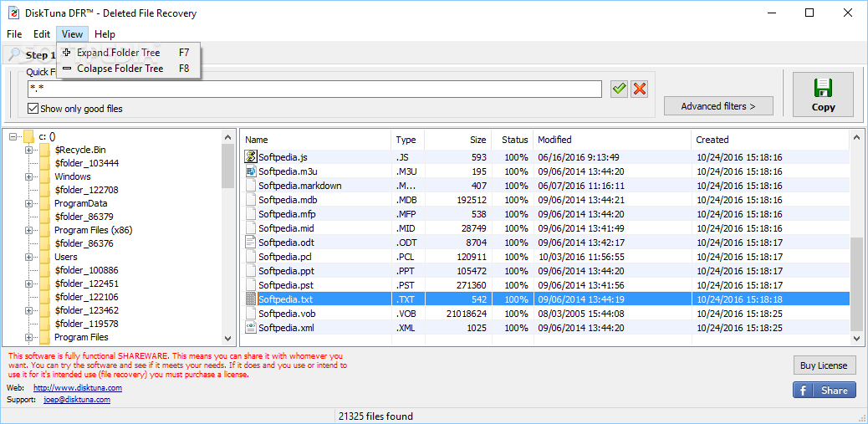The image size is (868, 424).
Task: Open the joep@disktuna.com support email link
Action: [x=77, y=399]
